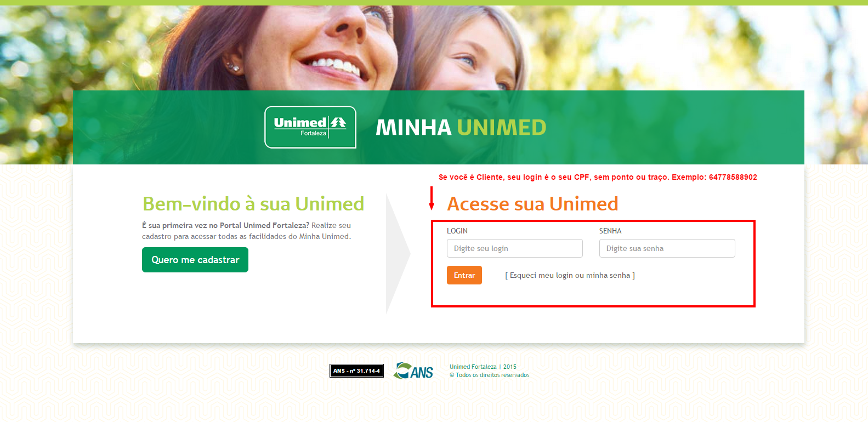Click the red CPF login instruction text

[598, 177]
